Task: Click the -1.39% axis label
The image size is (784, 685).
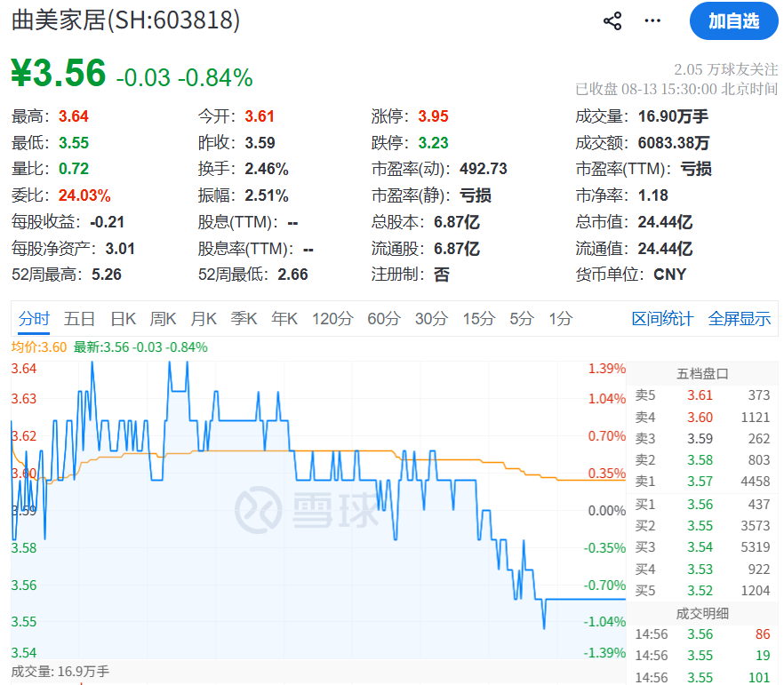Action: click(x=604, y=652)
